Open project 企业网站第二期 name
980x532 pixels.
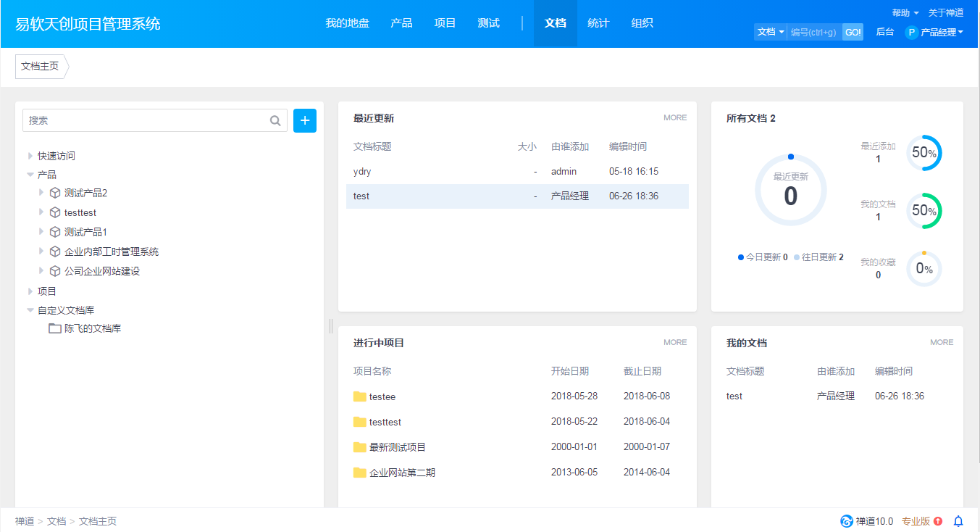(x=402, y=473)
